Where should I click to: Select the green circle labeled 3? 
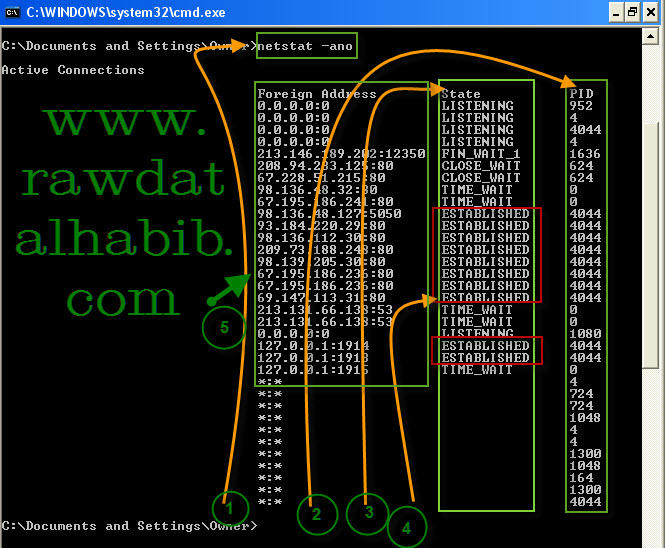click(x=367, y=514)
